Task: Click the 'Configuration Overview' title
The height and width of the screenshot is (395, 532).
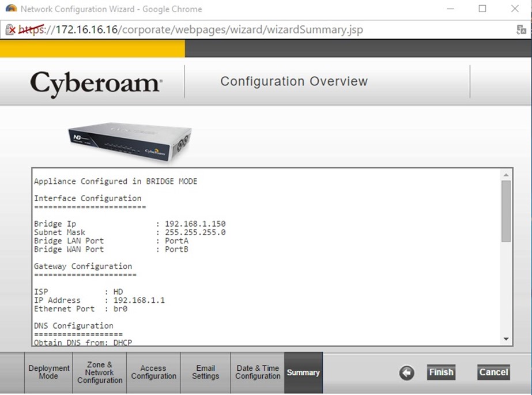Action: pyautogui.click(x=294, y=81)
